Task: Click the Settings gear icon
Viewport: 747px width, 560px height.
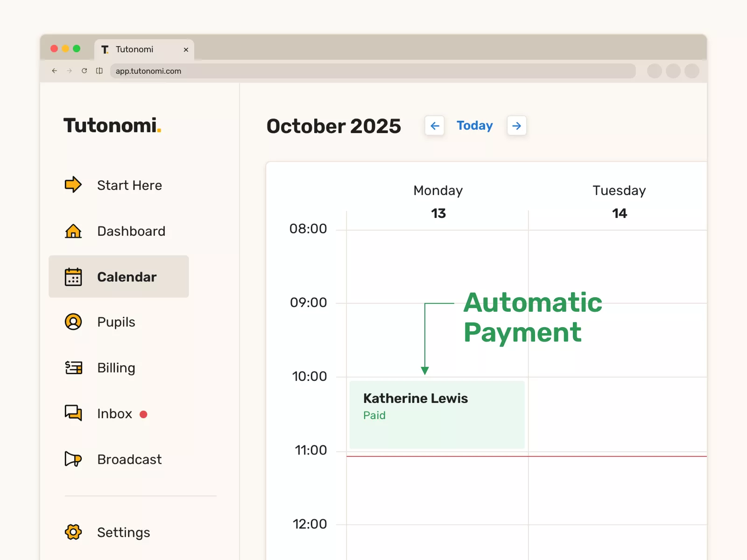Action: click(x=73, y=532)
